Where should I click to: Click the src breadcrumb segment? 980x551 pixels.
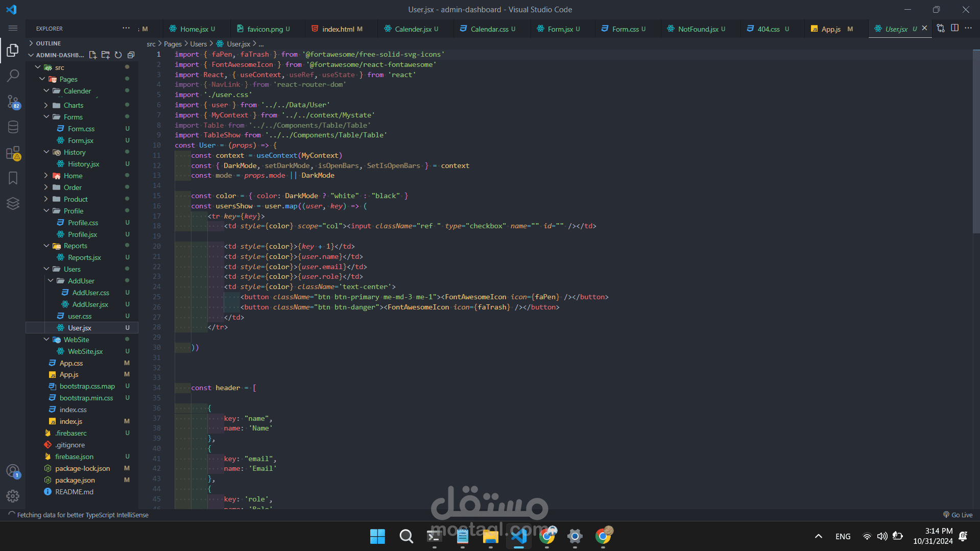(x=151, y=44)
